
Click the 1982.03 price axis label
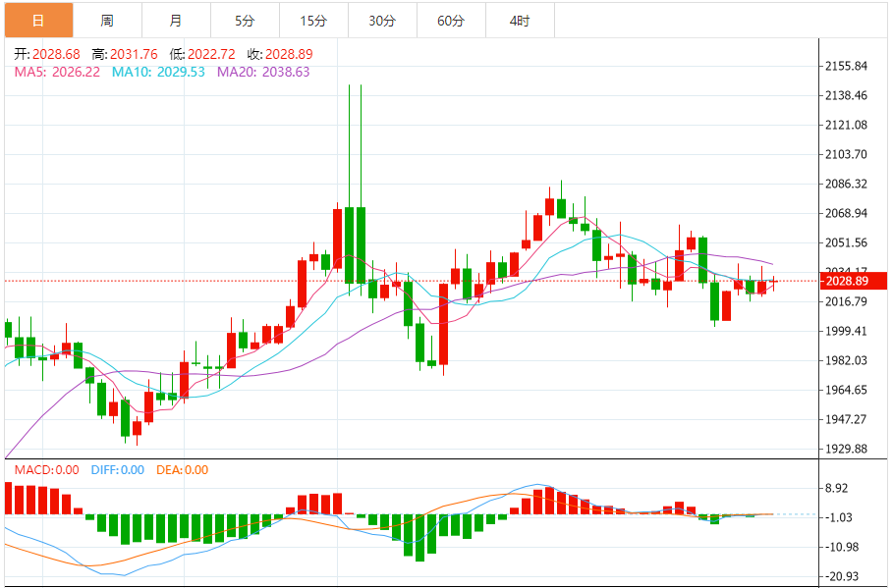846,360
